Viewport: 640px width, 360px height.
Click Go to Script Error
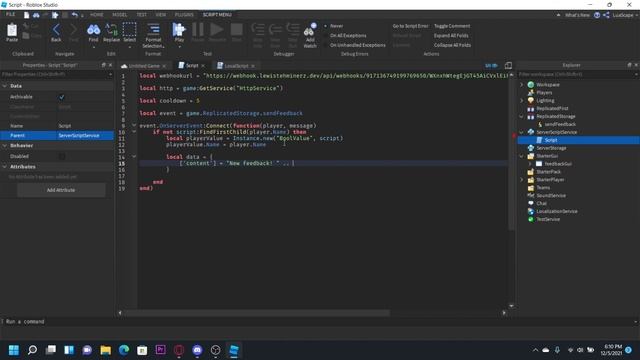[410, 26]
